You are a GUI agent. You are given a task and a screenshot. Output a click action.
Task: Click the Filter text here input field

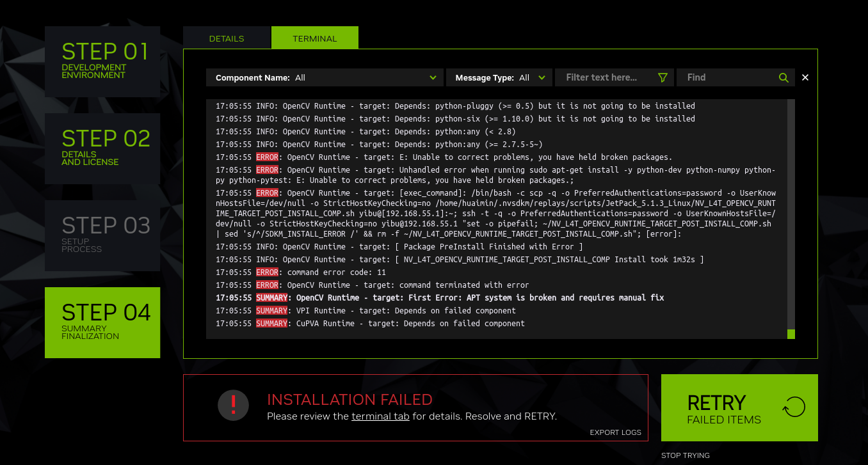coord(614,77)
